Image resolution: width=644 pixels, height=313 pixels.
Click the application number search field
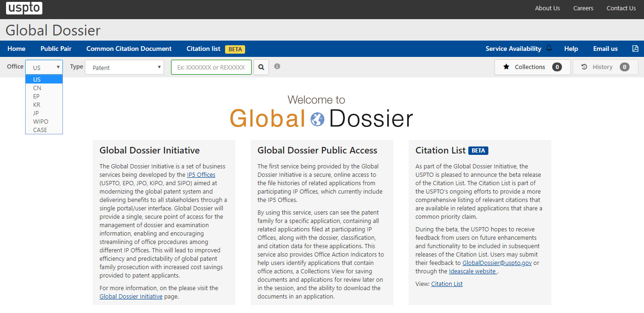pos(211,67)
